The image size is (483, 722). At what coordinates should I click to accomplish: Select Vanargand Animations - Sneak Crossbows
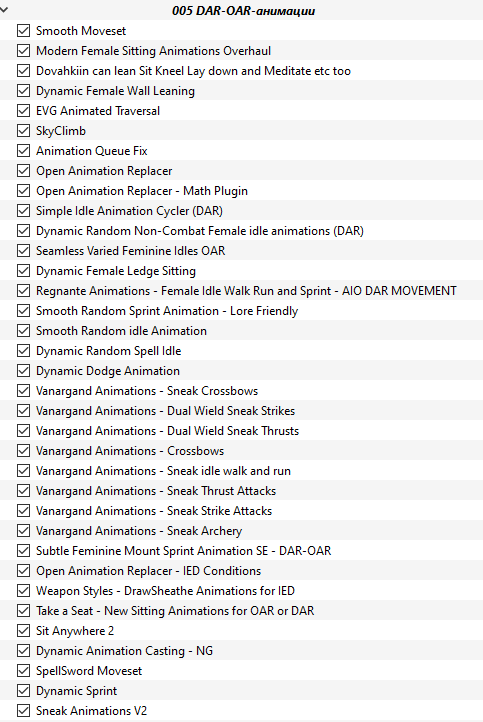point(147,391)
